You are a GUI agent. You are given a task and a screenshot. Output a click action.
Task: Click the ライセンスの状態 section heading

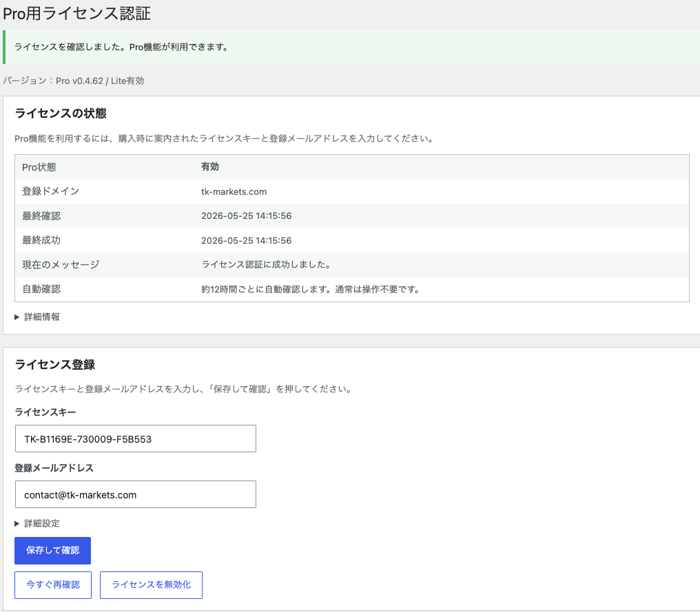[x=61, y=114]
